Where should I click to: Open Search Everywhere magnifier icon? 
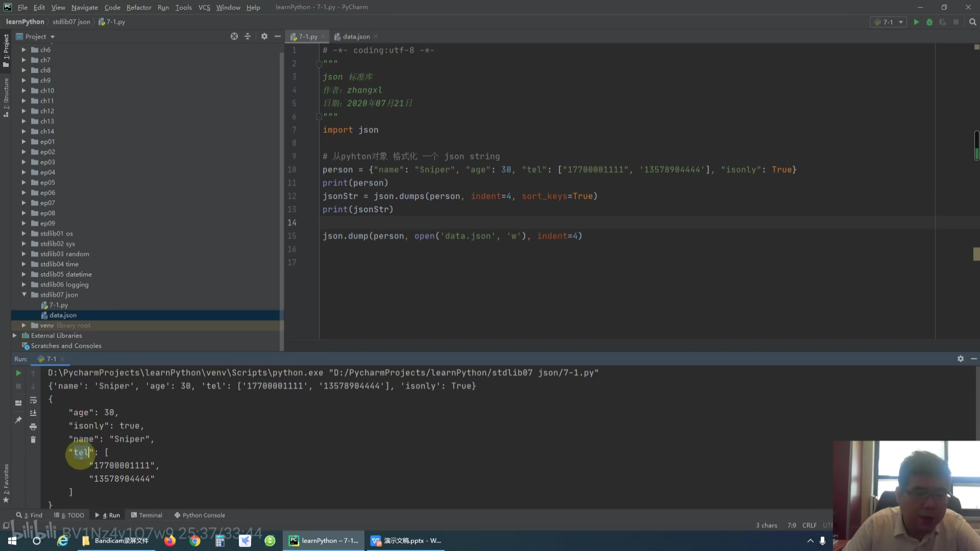point(972,22)
